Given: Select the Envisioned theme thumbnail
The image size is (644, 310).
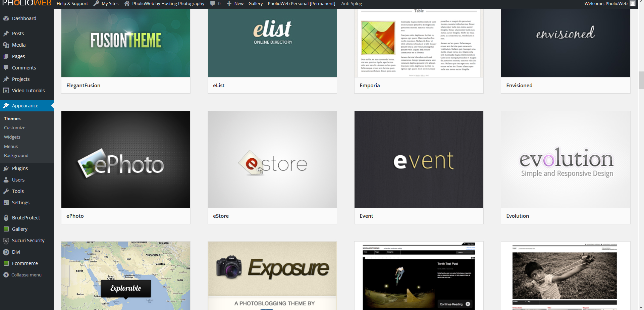Looking at the screenshot, I should click(x=566, y=43).
